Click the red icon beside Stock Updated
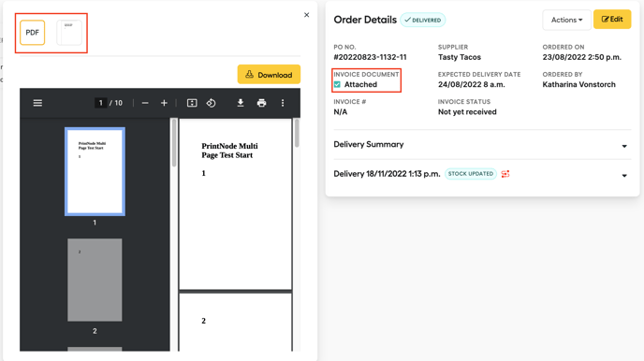This screenshot has height=361, width=644. (x=505, y=174)
